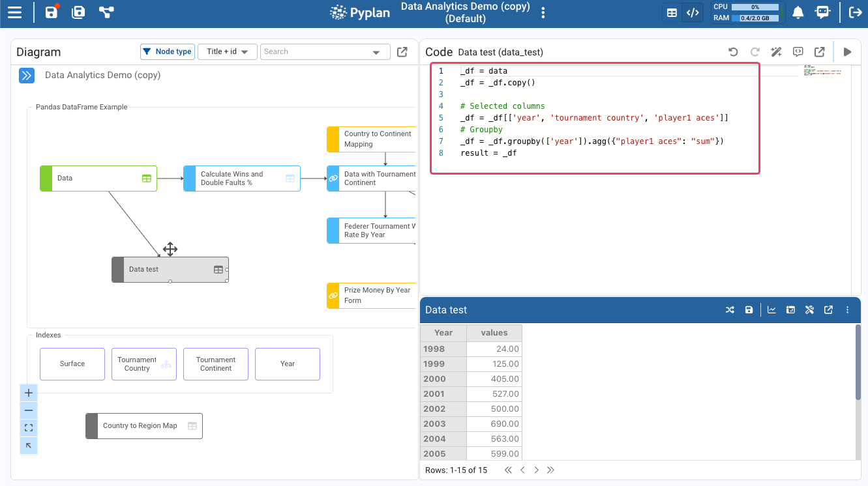Open the app options three-dot menu

tap(544, 13)
